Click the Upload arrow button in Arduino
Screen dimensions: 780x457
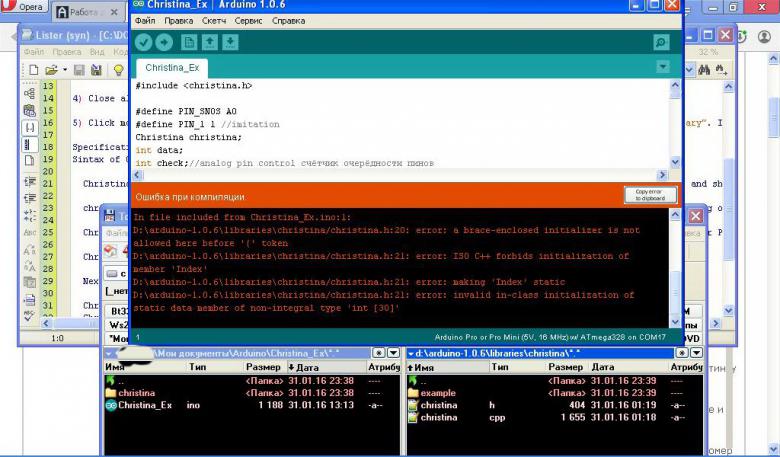click(x=164, y=42)
